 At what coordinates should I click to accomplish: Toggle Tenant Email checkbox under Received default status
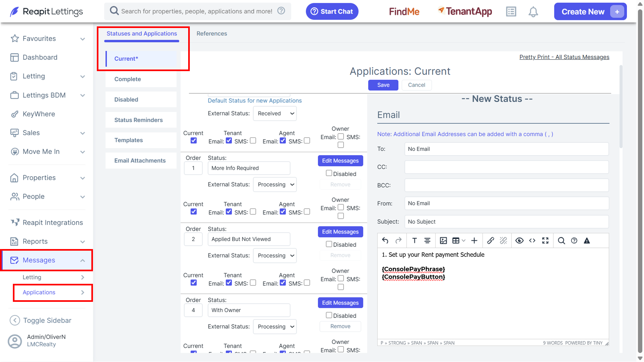tap(229, 141)
